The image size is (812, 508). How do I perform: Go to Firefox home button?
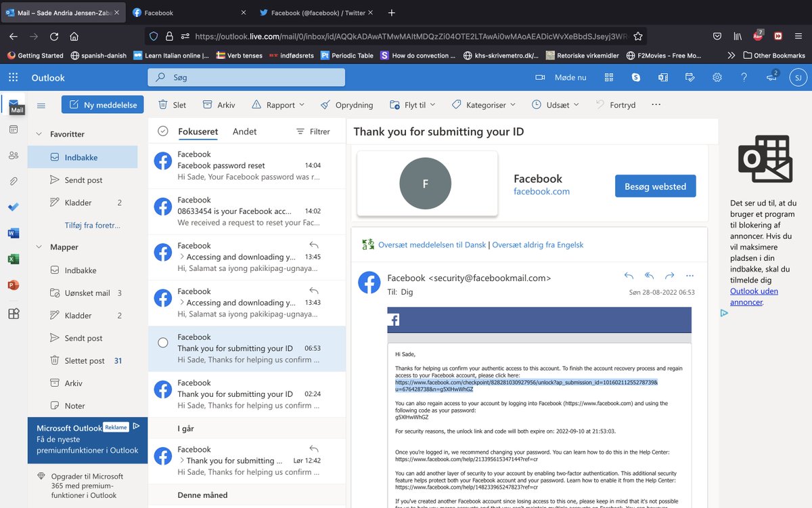tap(74, 37)
